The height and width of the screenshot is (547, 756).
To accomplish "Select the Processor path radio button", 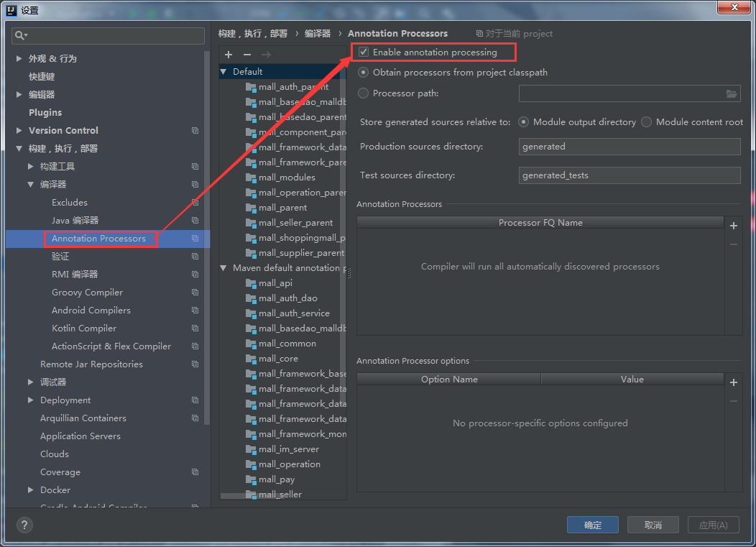I will click(x=363, y=93).
